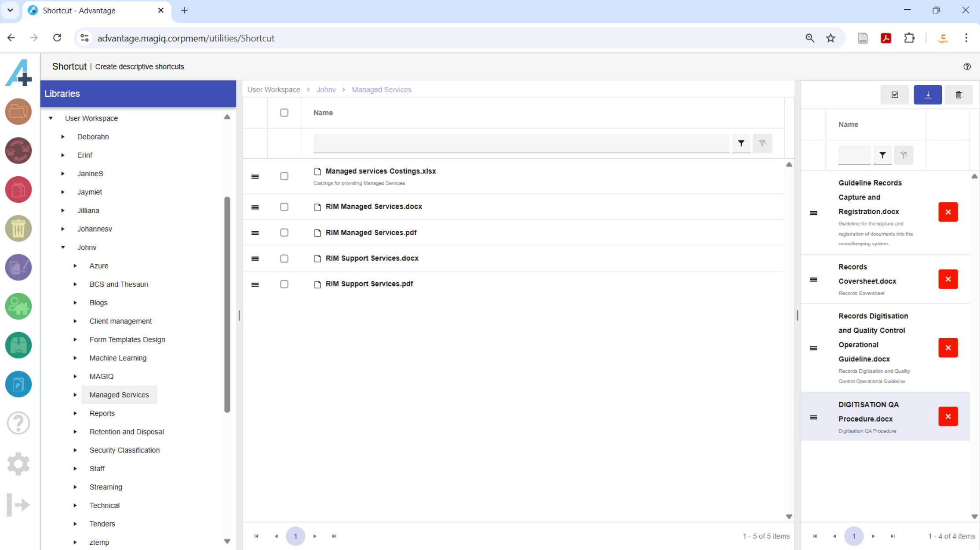
Task: Click filter funnel icon in center Name column
Action: click(741, 143)
